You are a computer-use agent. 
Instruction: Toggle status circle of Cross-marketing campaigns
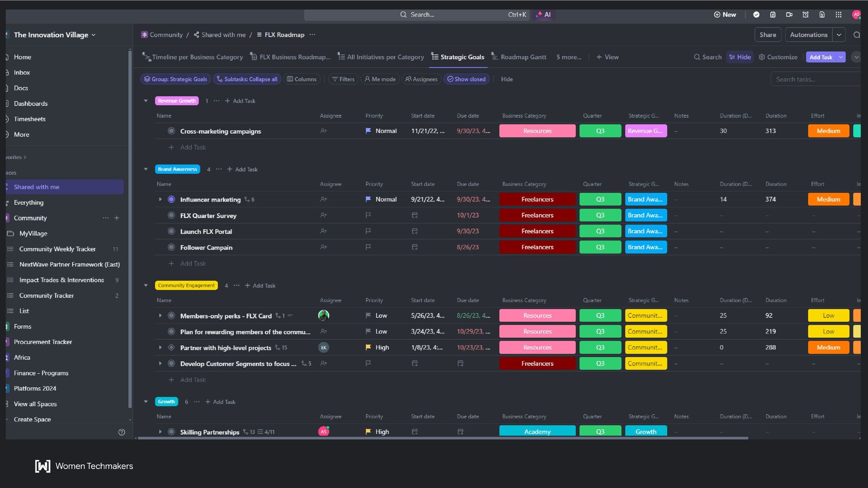(171, 131)
